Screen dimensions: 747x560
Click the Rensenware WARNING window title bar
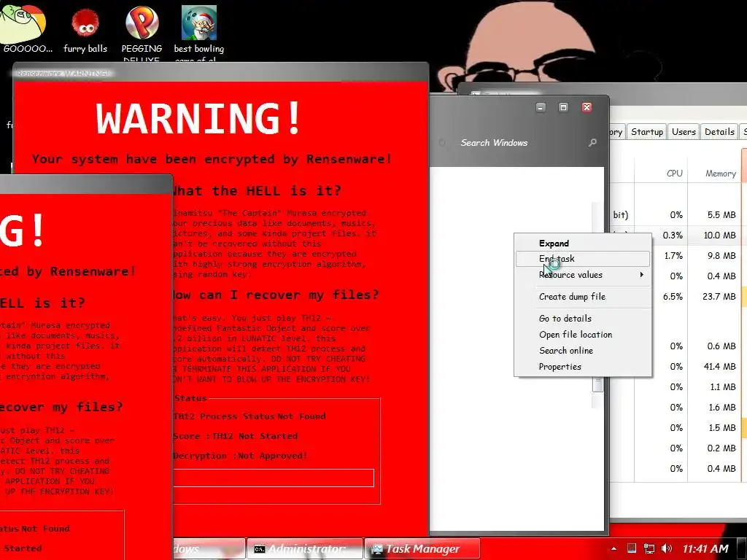221,73
